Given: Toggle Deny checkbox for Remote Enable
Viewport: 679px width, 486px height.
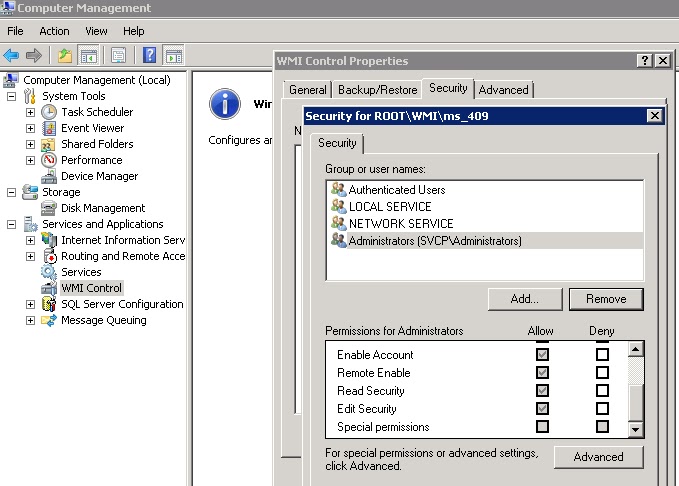Looking at the screenshot, I should [x=602, y=373].
